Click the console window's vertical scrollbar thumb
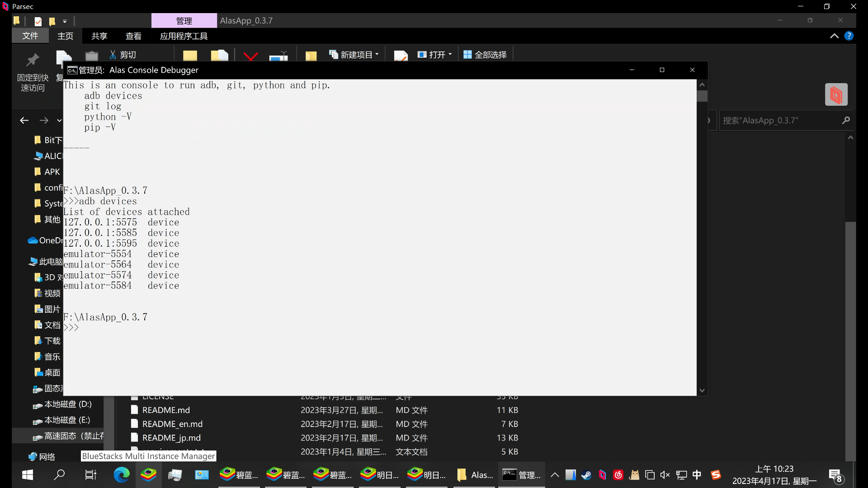The height and width of the screenshot is (488, 868). pyautogui.click(x=702, y=96)
